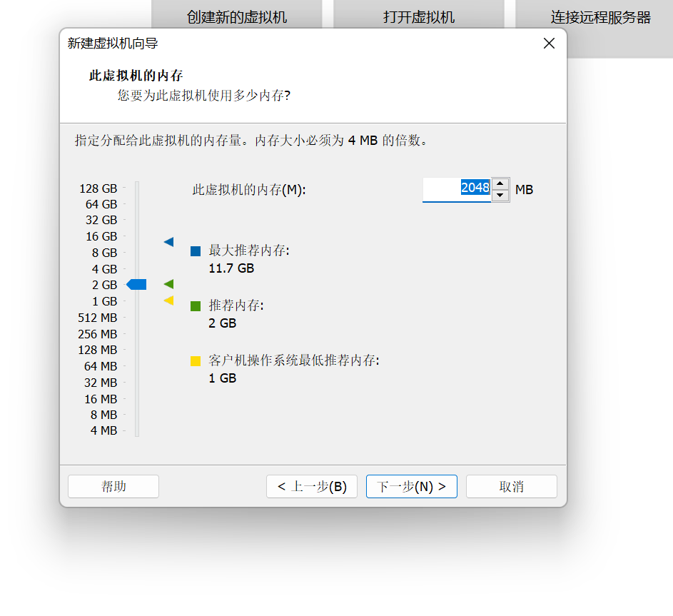This screenshot has width=673, height=616.
Task: Click the blue square legend for 最大推荐内存
Action: (196, 251)
